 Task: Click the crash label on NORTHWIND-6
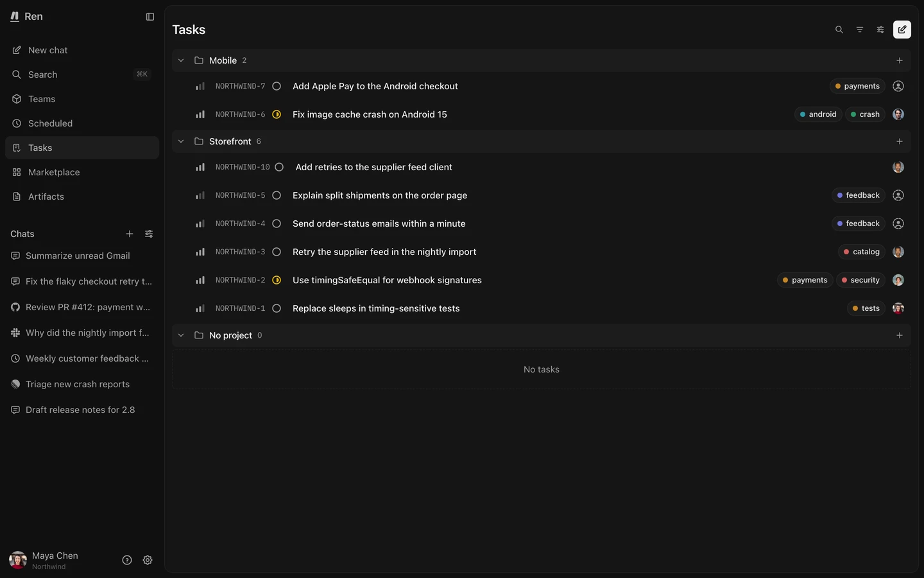click(x=865, y=114)
